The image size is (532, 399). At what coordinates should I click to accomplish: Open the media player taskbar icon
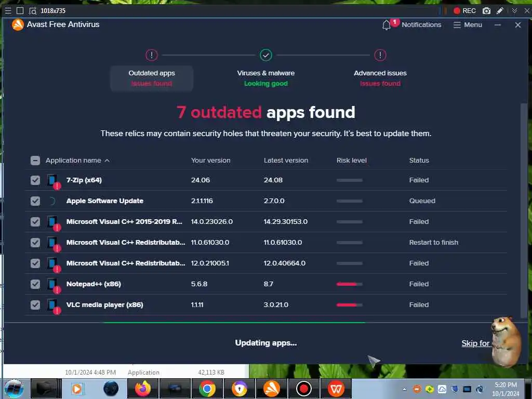(x=77, y=389)
